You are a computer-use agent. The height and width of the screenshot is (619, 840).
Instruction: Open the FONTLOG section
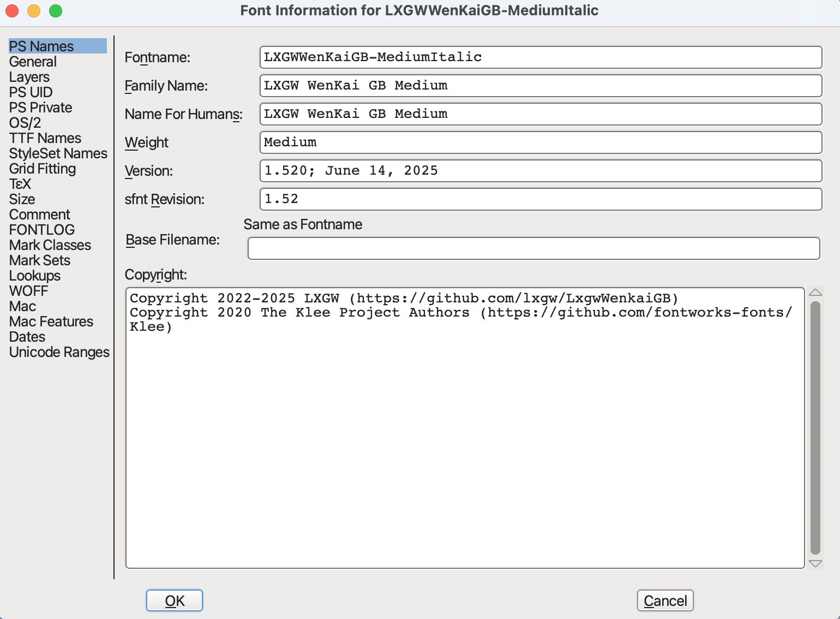[42, 230]
